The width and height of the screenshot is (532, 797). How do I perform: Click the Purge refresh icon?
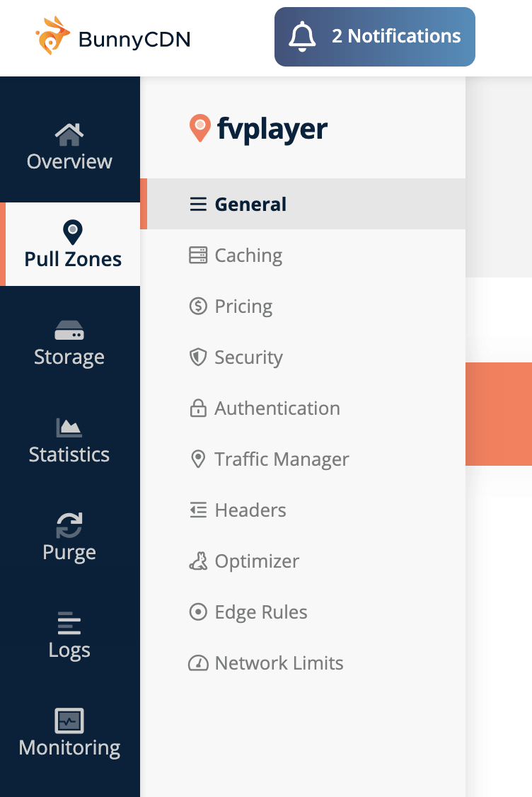(69, 525)
